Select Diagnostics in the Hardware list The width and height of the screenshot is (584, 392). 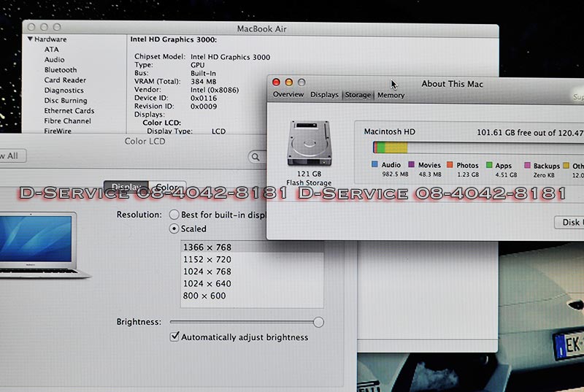(64, 90)
